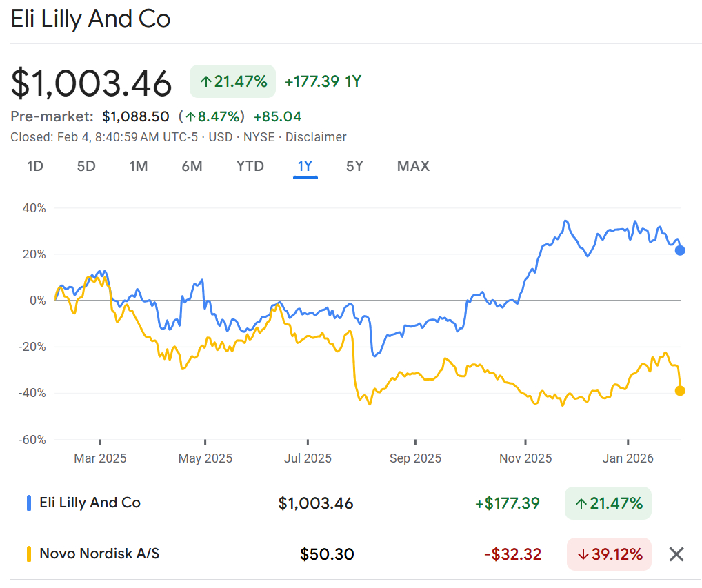702x588 pixels.
Task: Click the red 39.12% change badge
Action: 609,554
